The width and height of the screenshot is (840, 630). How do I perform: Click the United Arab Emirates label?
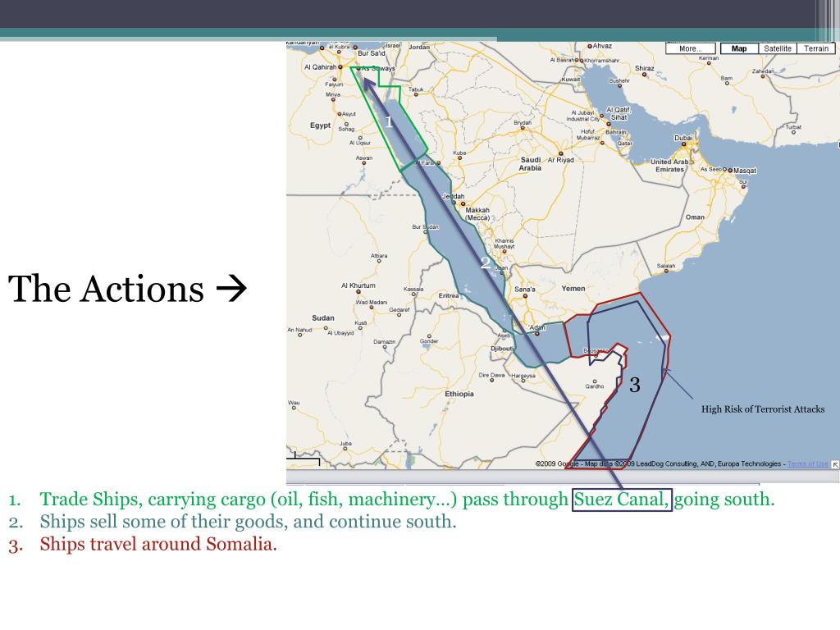point(669,166)
